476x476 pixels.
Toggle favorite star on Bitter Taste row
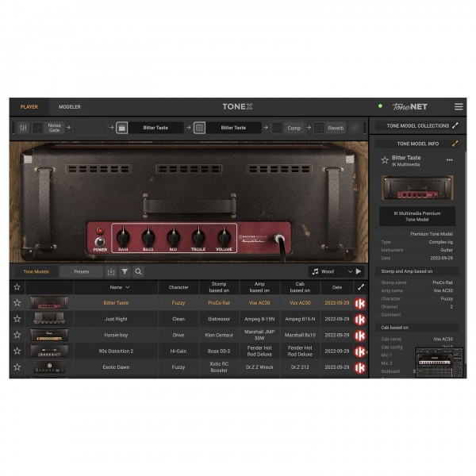click(17, 303)
